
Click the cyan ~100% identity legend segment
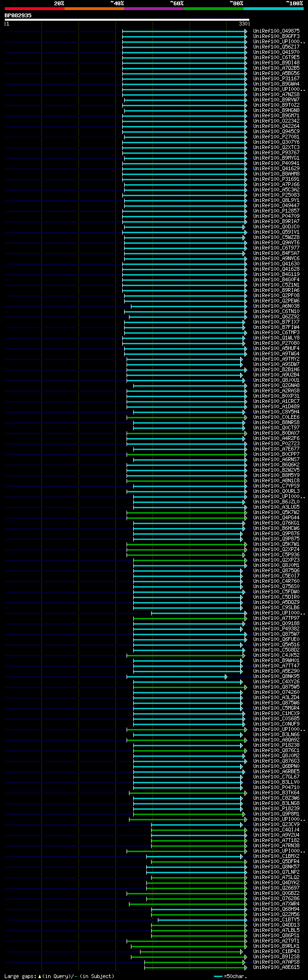(x=273, y=9)
